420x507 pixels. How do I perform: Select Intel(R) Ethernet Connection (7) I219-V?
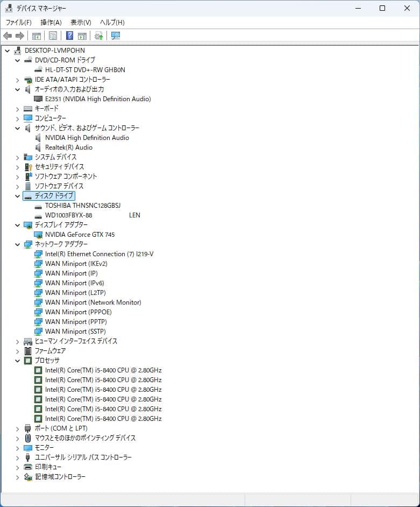[99, 254]
